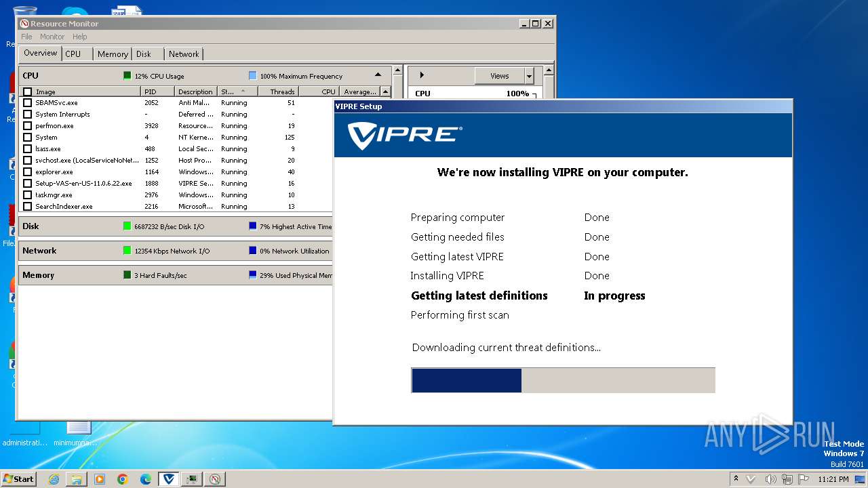Open File menu in Resource Monitor
Viewport: 868px width, 488px height.
click(26, 37)
